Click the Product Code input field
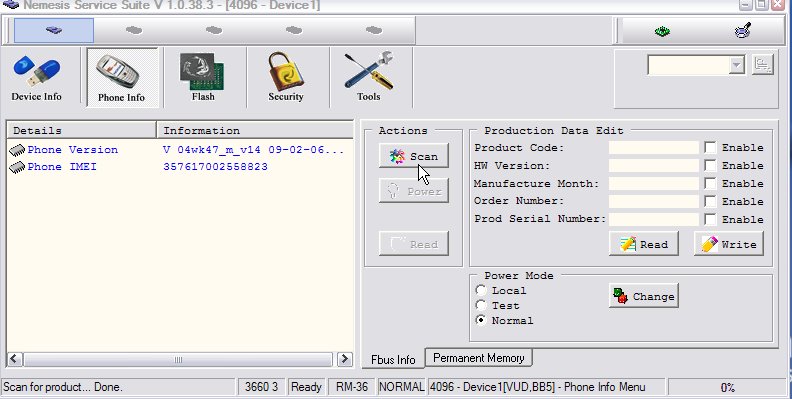Viewport: 792px width, 399px height. pos(654,147)
